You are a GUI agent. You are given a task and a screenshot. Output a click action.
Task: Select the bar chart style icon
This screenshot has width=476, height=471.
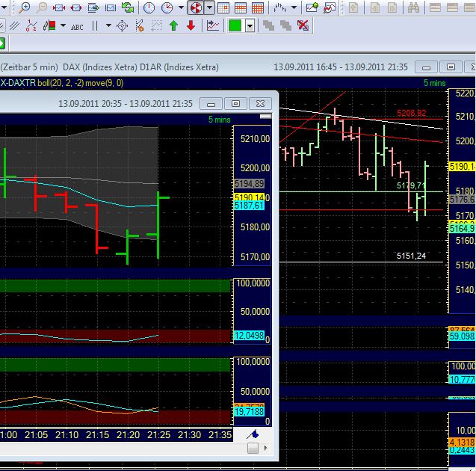pyautogui.click(x=279, y=7)
